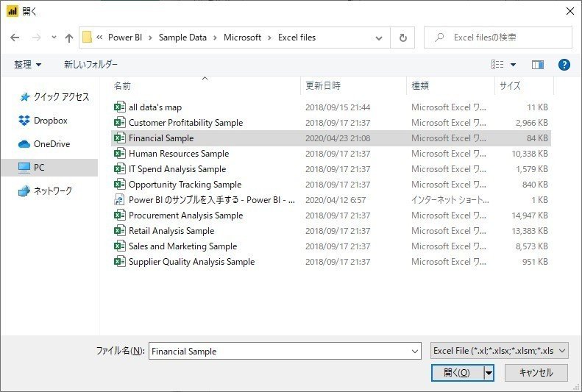This screenshot has height=392, width=582.
Task: Click Excel files in the breadcrumb path
Action: click(x=297, y=38)
